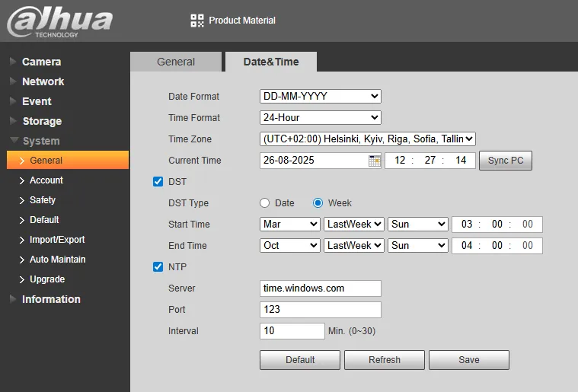Viewport: 578px width, 392px height.
Task: Open the End Time month dropdown (Oct)
Action: click(290, 245)
